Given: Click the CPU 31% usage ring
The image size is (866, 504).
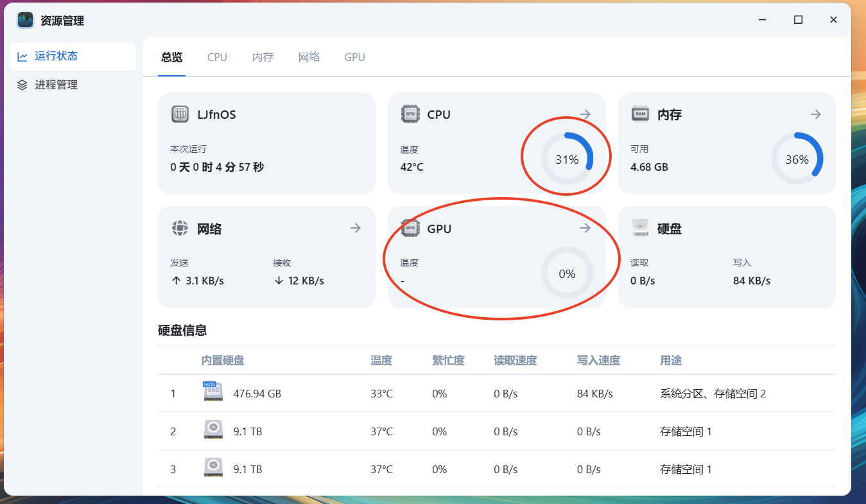Looking at the screenshot, I should (567, 159).
